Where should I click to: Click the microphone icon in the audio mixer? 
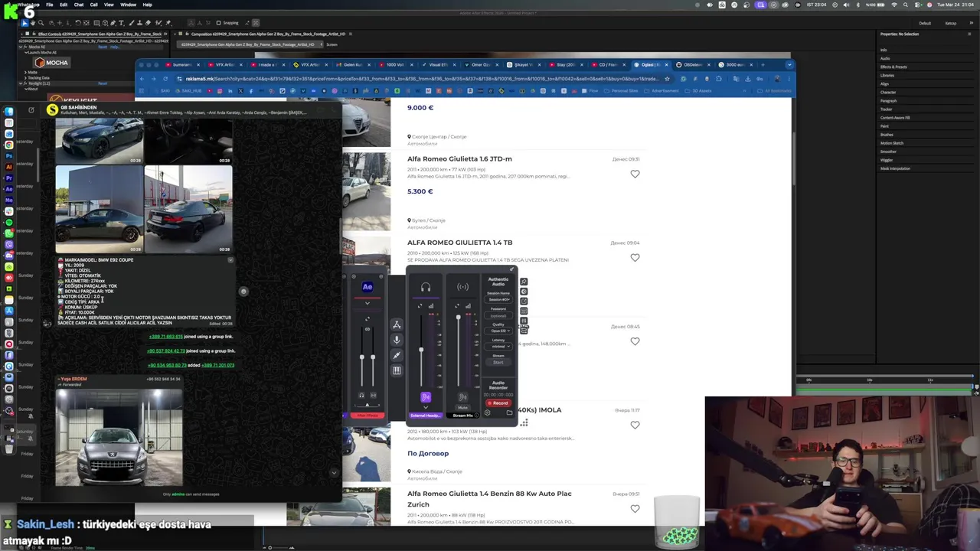click(397, 340)
